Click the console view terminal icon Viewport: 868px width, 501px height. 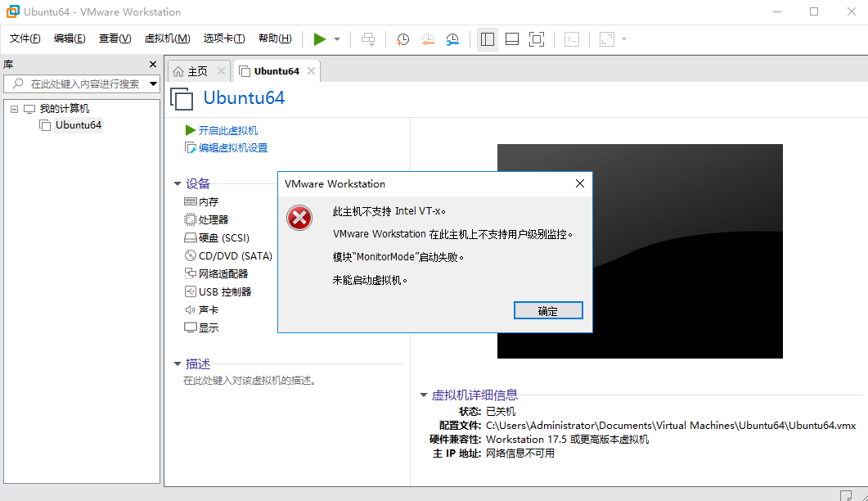pos(572,39)
